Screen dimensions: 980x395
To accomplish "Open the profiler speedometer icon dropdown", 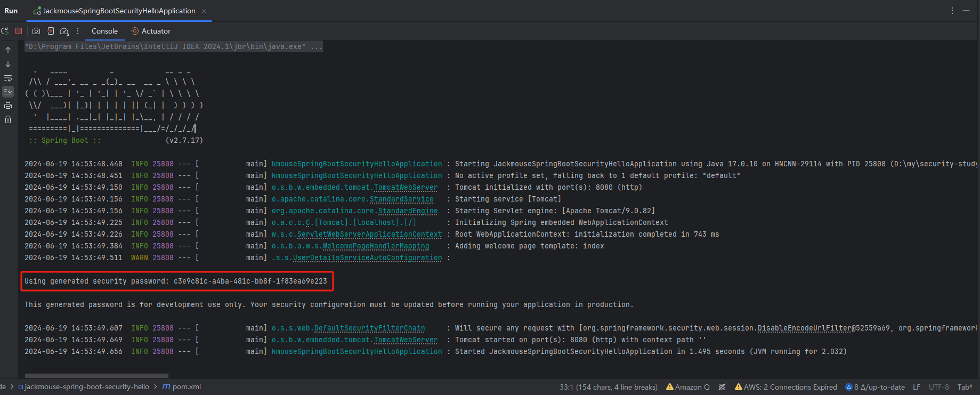I will 64,31.
